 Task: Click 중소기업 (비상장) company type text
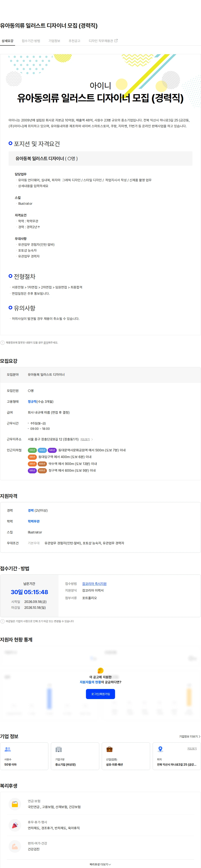coord(65,765)
